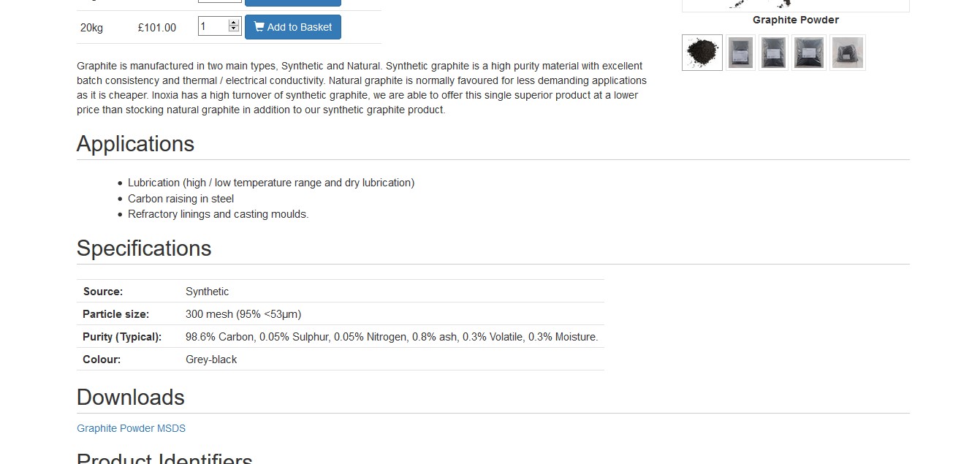The image size is (980, 464).
Task: Decrease the 20kg quantity with down arrow
Action: click(234, 30)
